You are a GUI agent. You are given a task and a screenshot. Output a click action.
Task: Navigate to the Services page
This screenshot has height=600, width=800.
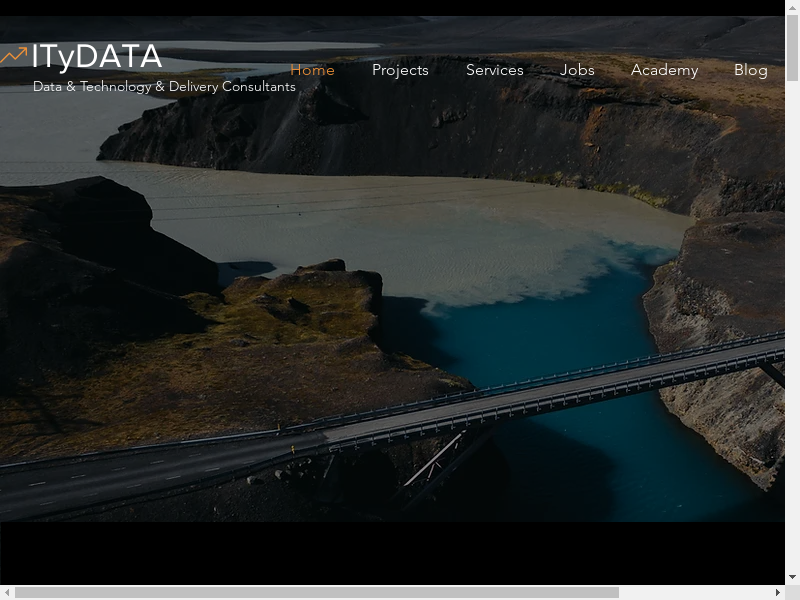pyautogui.click(x=494, y=70)
